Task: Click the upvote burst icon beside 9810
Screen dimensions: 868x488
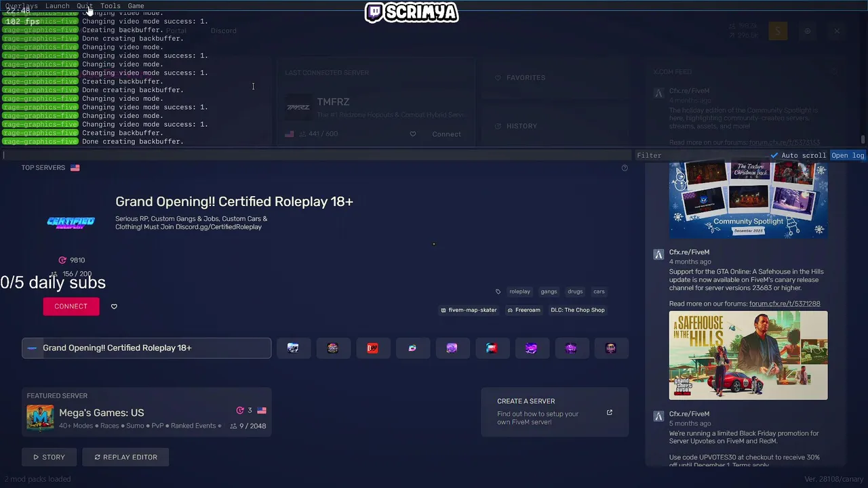Action: coord(62,260)
